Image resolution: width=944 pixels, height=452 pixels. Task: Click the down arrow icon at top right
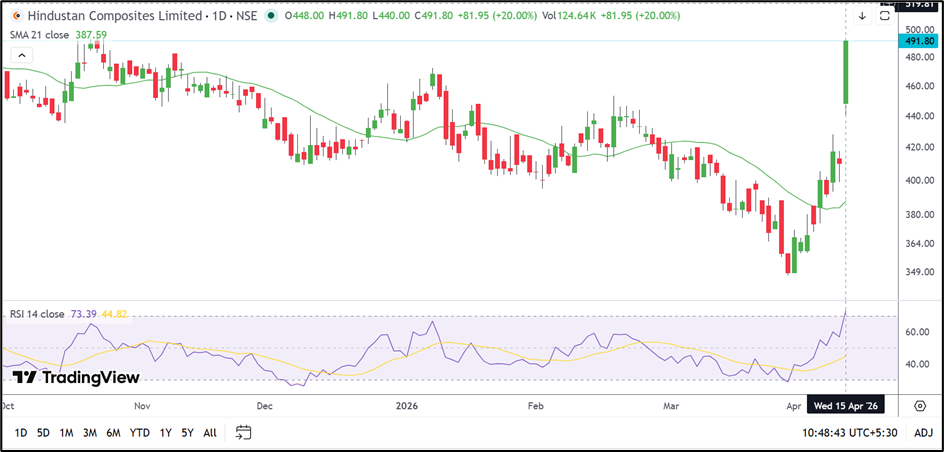tap(862, 15)
